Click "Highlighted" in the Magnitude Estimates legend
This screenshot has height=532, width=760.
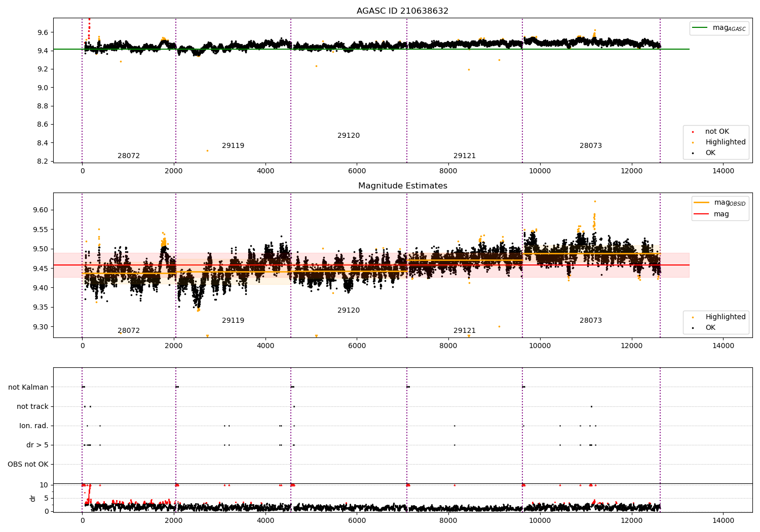726,317
